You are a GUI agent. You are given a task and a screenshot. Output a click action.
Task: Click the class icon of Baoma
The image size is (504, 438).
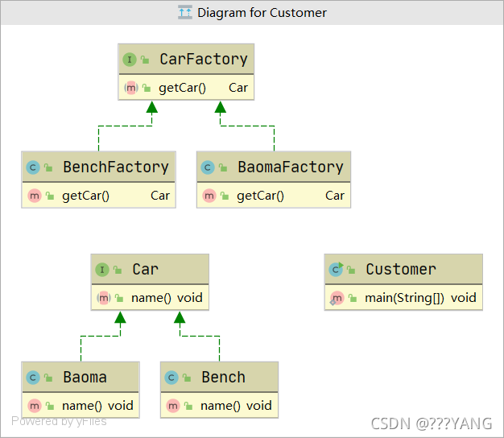click(x=33, y=378)
